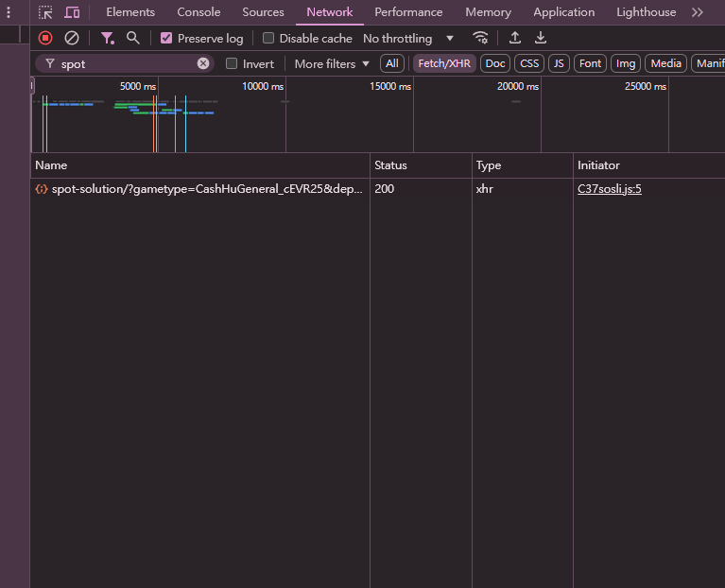725x588 pixels.
Task: Filter requests by JS type
Action: point(559,63)
